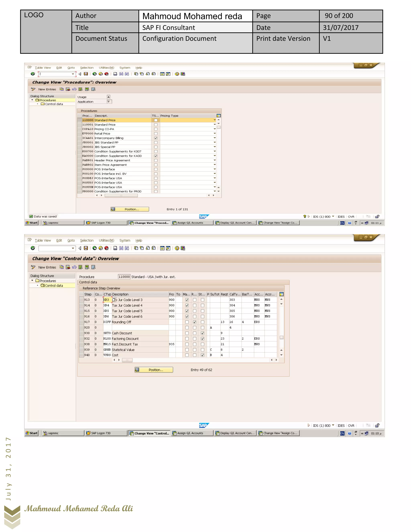Open Goto menu in Control data window
The height and width of the screenshot is (532, 411).
click(x=71, y=241)
